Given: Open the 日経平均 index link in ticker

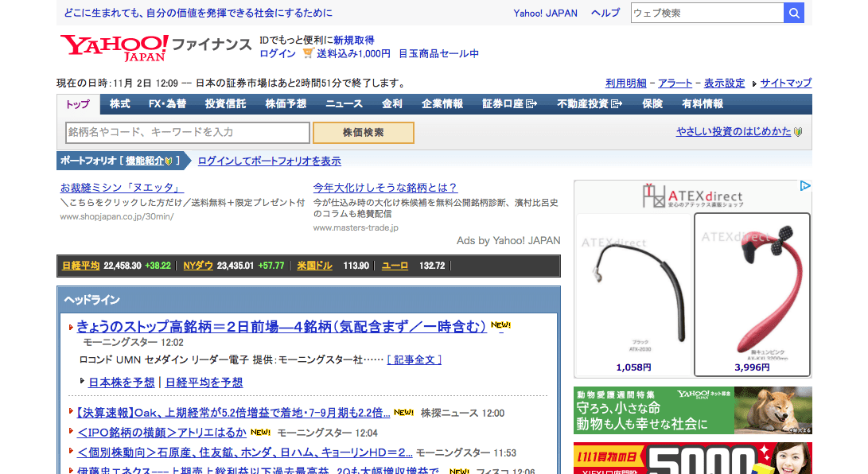Looking at the screenshot, I should (x=80, y=266).
